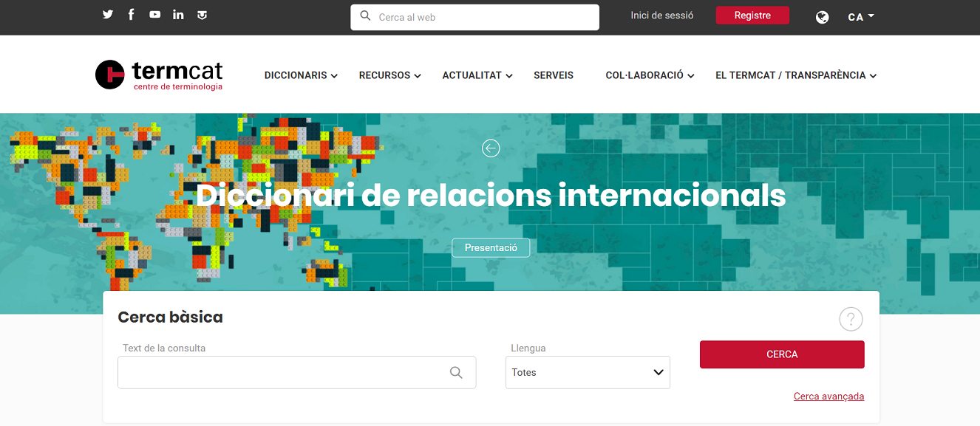The width and height of the screenshot is (980, 426).
Task: Open the YouTube channel icon
Action: [x=154, y=15]
